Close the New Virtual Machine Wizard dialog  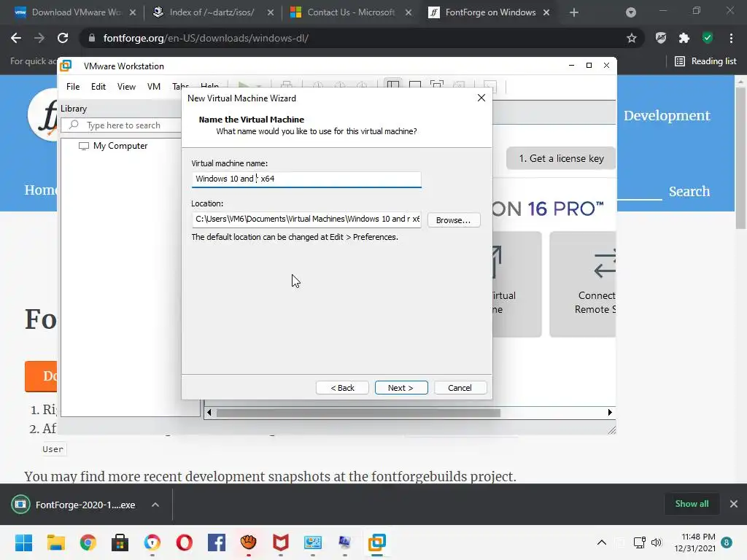click(481, 98)
